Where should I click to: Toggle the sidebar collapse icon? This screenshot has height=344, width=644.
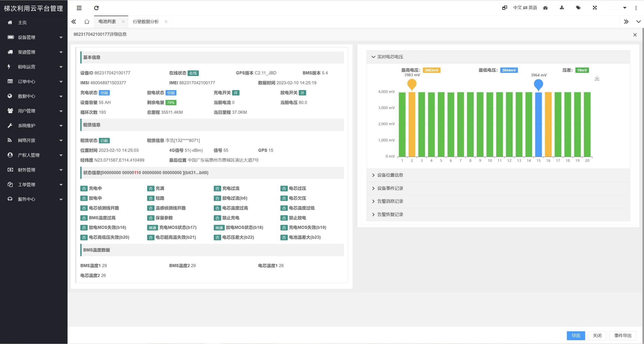tap(79, 8)
